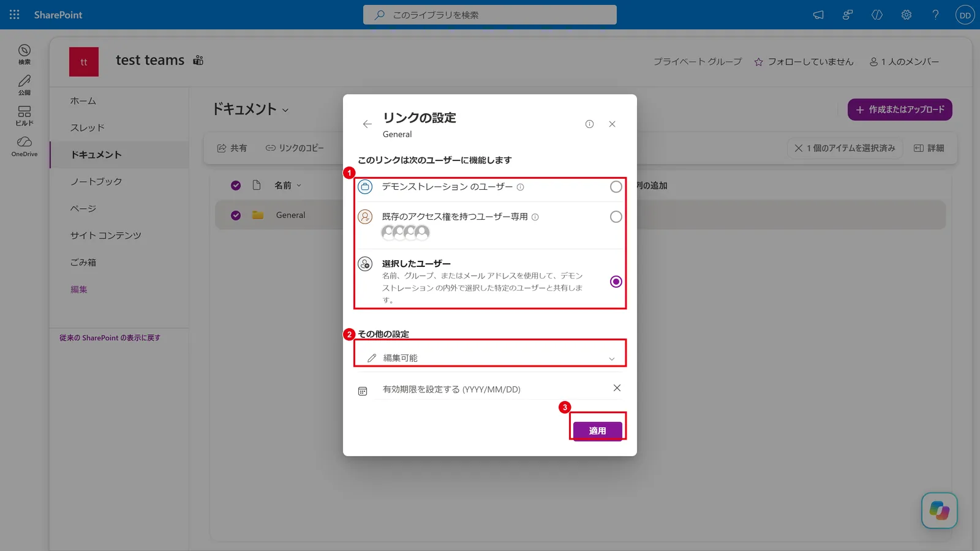980x551 pixels.
Task: Click info icon beside existing access option
Action: (x=535, y=217)
